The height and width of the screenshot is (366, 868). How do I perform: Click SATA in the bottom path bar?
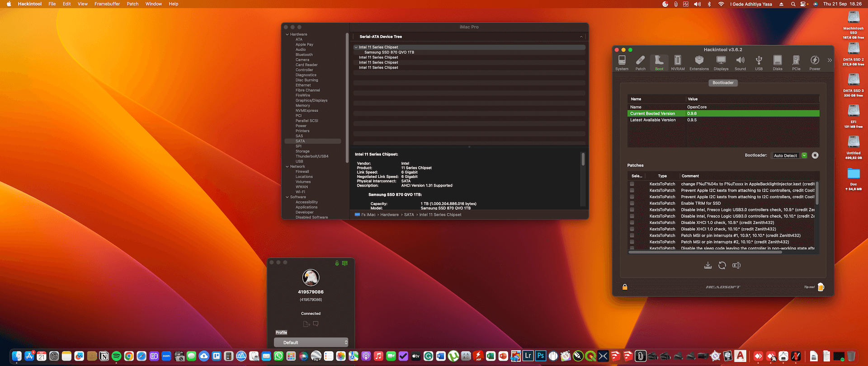point(409,215)
